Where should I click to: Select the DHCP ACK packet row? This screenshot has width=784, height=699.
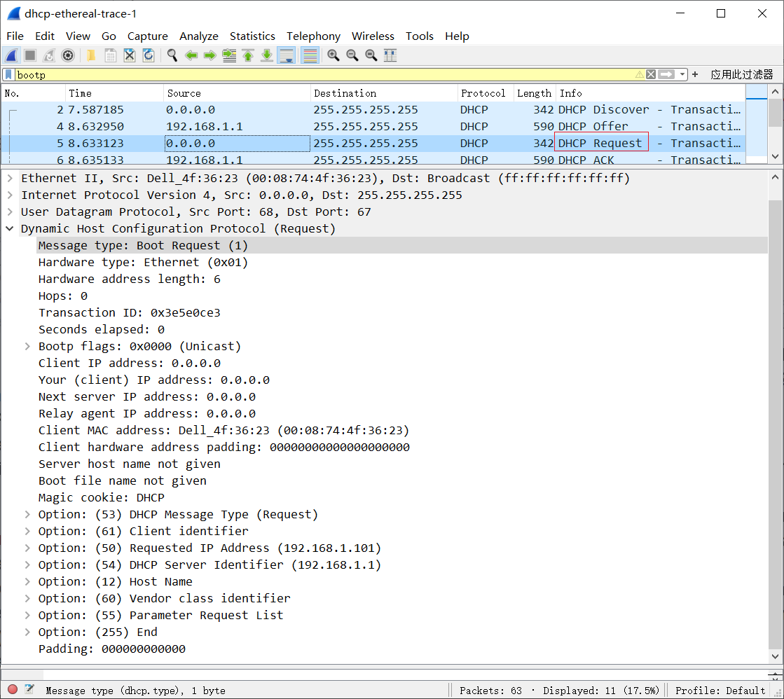373,160
